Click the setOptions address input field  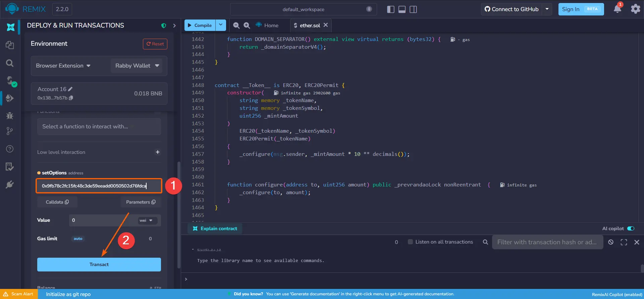99,186
